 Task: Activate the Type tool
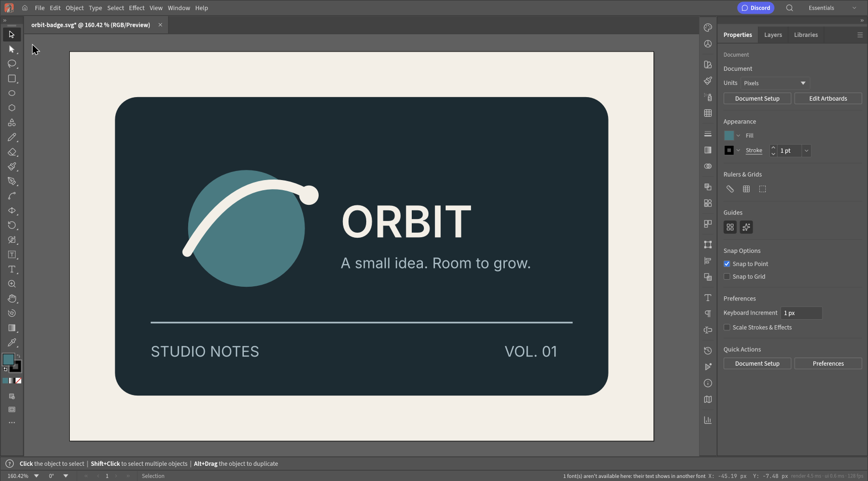tap(12, 269)
